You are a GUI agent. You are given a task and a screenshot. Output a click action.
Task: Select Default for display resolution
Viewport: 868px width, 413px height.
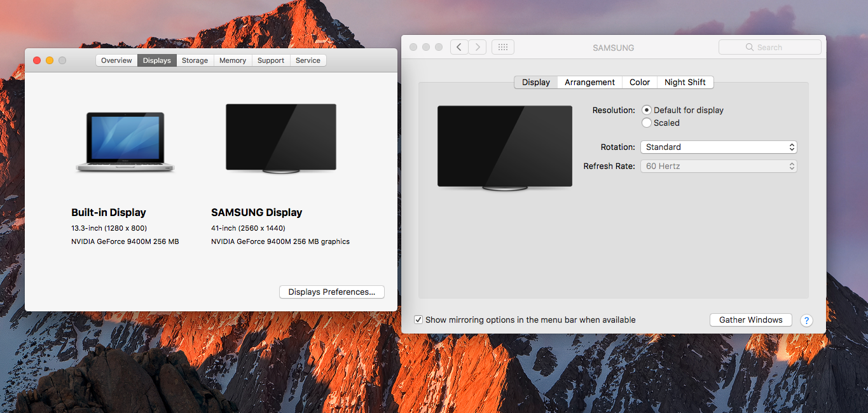(647, 110)
